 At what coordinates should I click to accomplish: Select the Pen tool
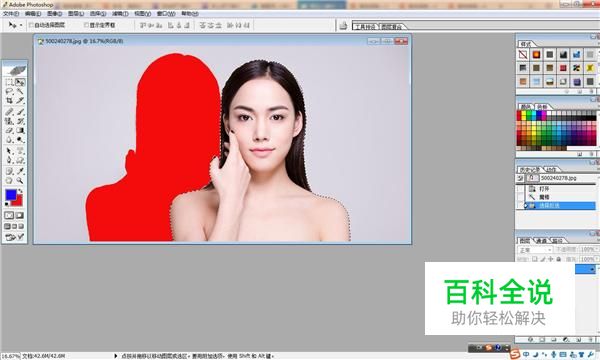tap(9, 160)
